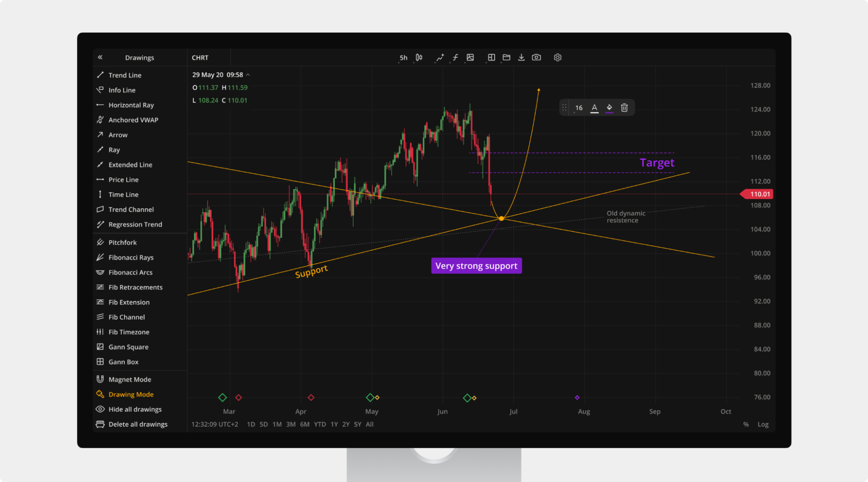Select the YTD range tab
The height and width of the screenshot is (482, 868).
(x=320, y=424)
